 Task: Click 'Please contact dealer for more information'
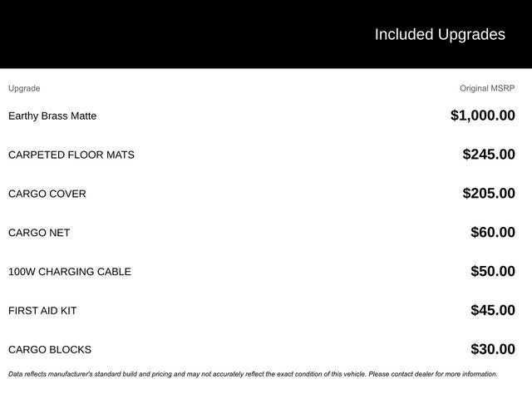click(432, 374)
